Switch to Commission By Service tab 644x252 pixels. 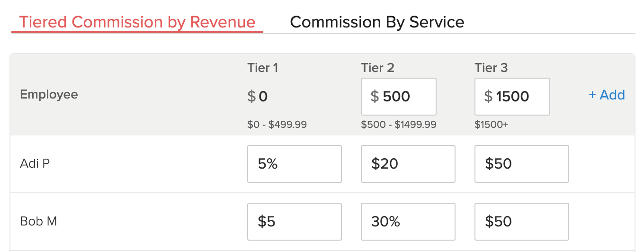coord(377,22)
